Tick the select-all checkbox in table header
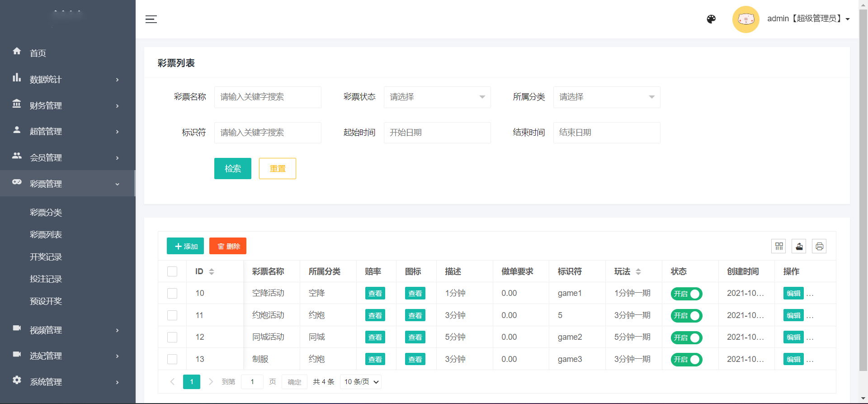The image size is (868, 404). point(172,271)
